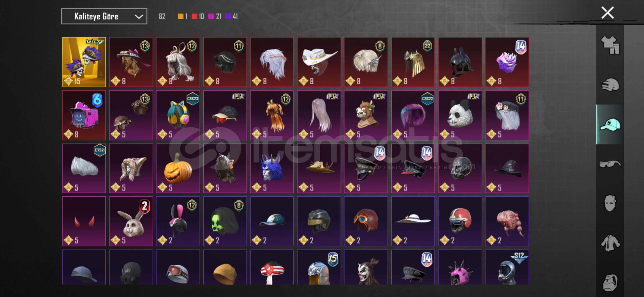Select the face mask category icon
Screen dimensions: 644x297
coord(610,203)
